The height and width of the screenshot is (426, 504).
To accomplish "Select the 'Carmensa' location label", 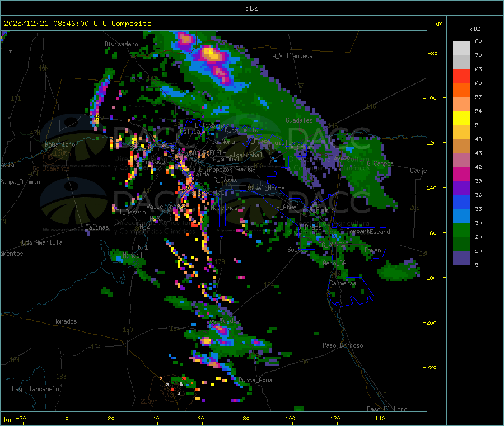I will coord(343,284).
